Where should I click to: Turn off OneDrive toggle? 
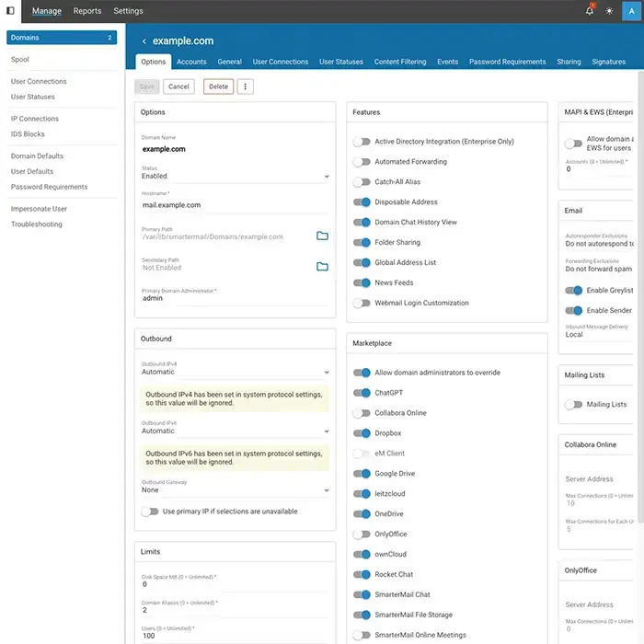coord(362,513)
